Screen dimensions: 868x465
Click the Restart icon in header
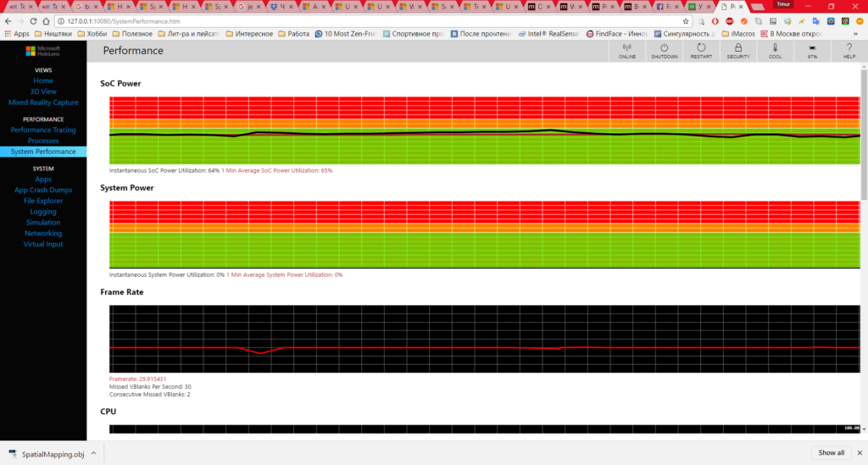(701, 48)
